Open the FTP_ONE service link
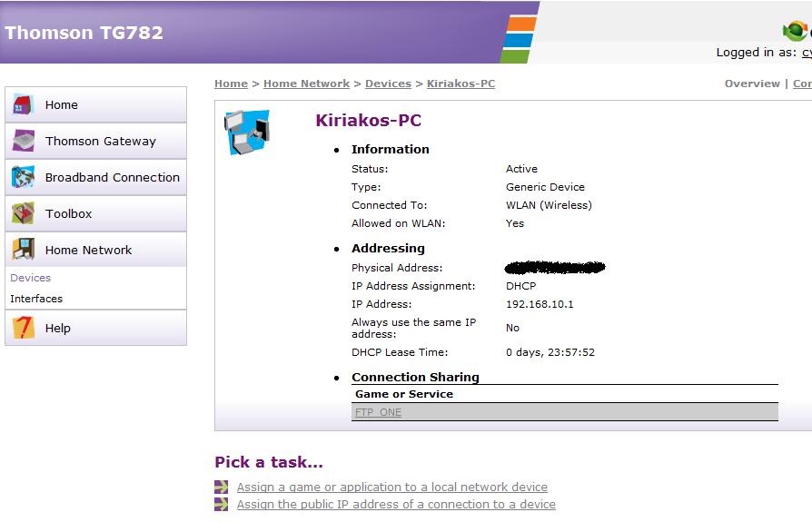This screenshot has width=812, height=522. 378,412
